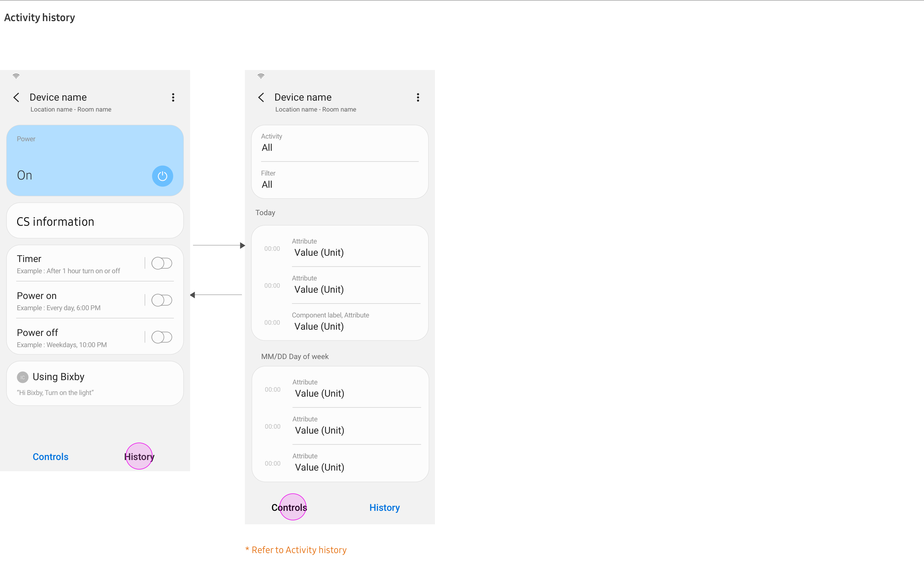Tap the first Today history entry
The image size is (924, 561).
pyautogui.click(x=339, y=248)
